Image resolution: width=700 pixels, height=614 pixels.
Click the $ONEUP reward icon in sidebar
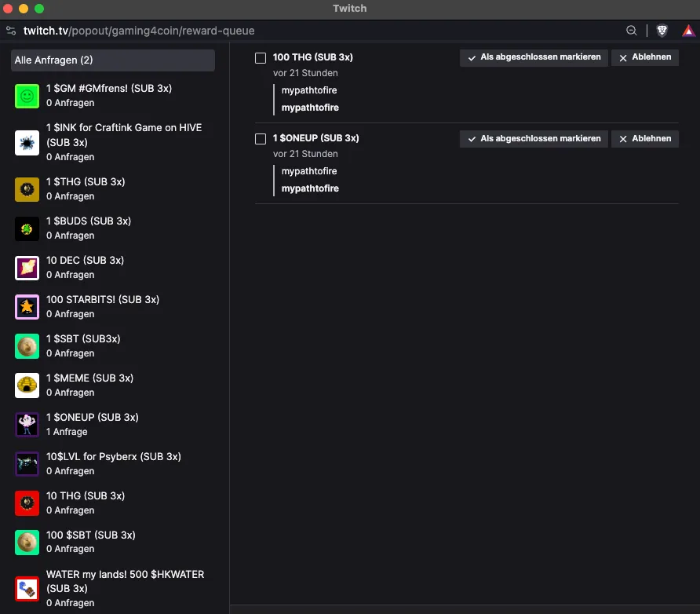tap(27, 425)
